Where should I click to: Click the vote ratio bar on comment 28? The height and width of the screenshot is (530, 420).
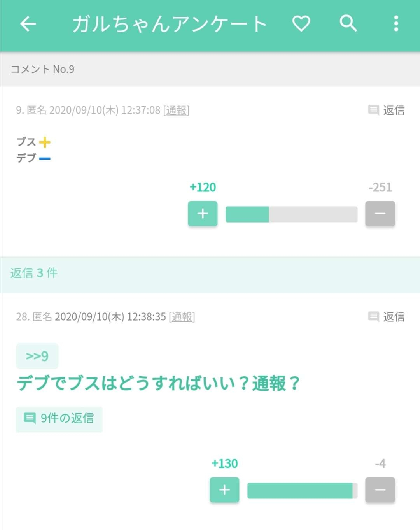[302, 491]
